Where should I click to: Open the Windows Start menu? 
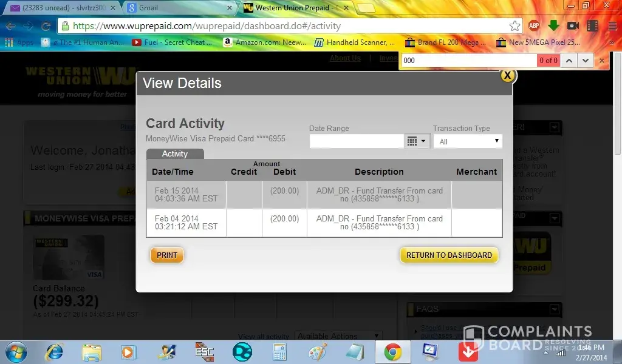tap(16, 352)
